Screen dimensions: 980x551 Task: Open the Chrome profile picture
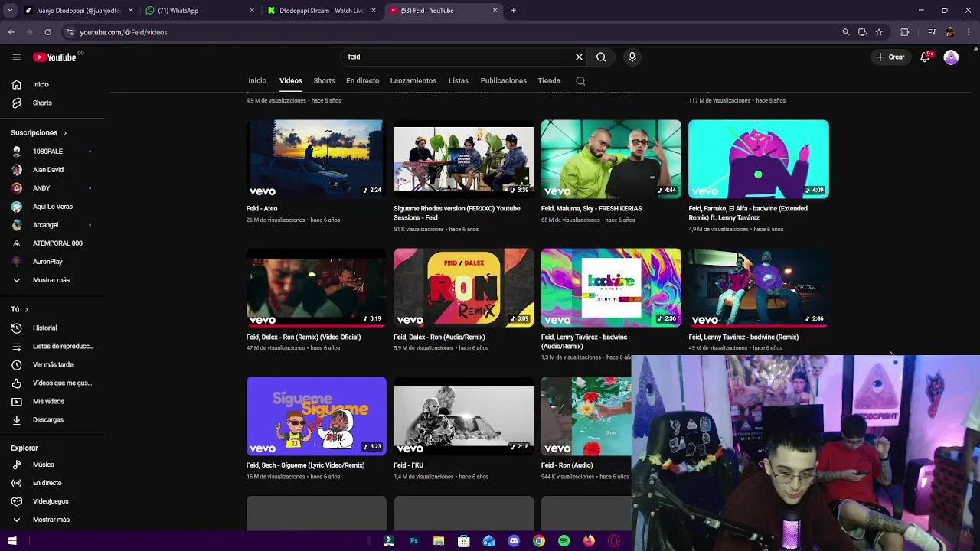[950, 32]
